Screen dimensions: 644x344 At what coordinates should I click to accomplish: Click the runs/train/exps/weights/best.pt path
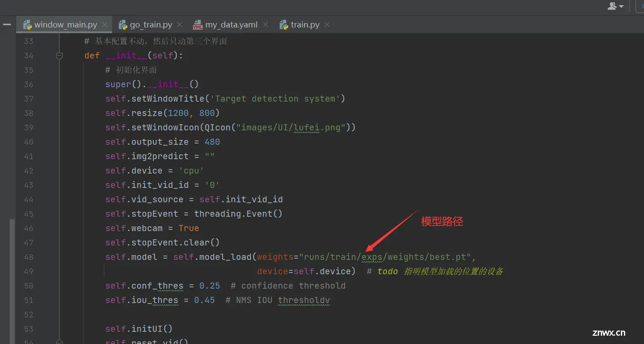tap(385, 257)
